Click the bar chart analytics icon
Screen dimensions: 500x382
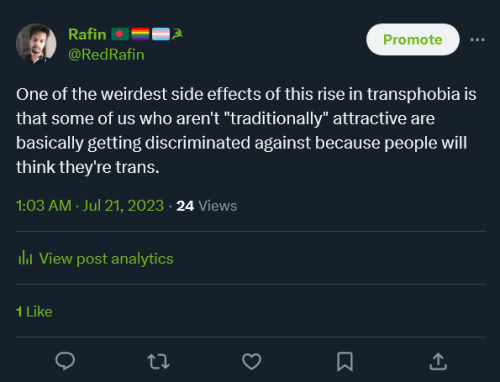[25, 258]
